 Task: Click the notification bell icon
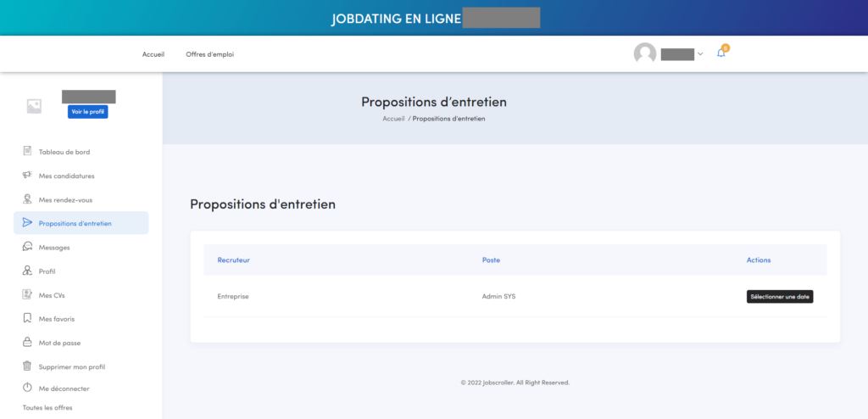tap(721, 53)
